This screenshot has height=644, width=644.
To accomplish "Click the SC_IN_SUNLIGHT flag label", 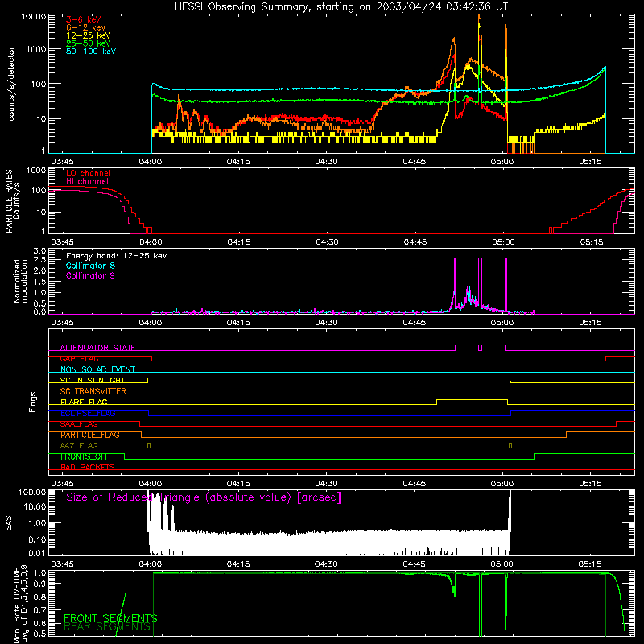I will point(93,380).
